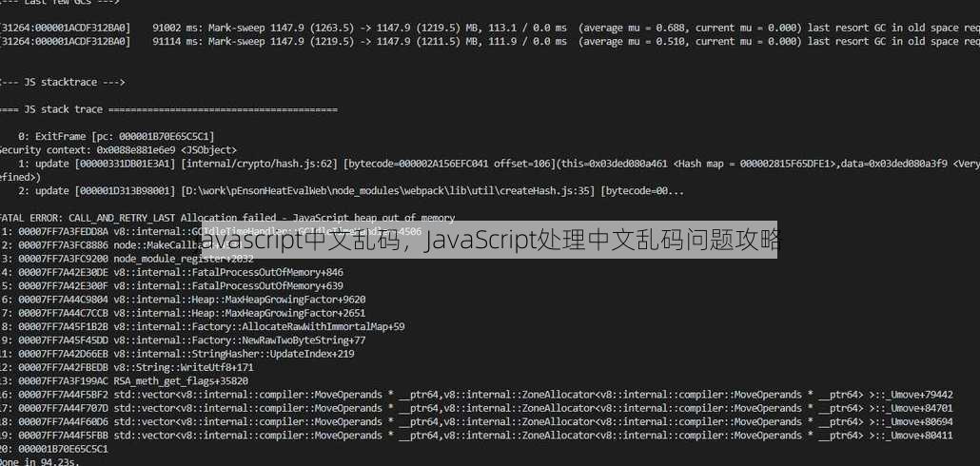This screenshot has width=980, height=466.
Task: Click stack frame 'MaxHeapGrowingFactor+2651'
Action: 240,313
